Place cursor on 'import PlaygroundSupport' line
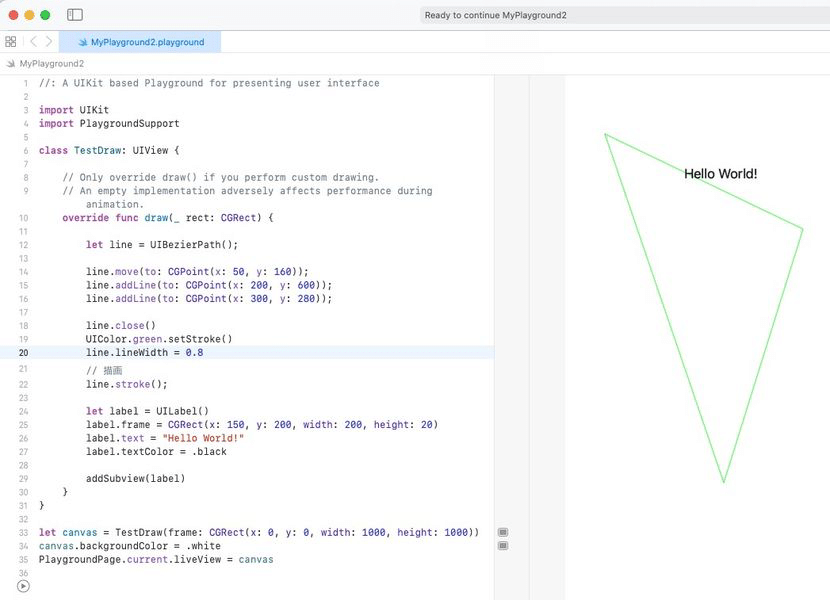This screenshot has height=600, width=830. click(109, 123)
